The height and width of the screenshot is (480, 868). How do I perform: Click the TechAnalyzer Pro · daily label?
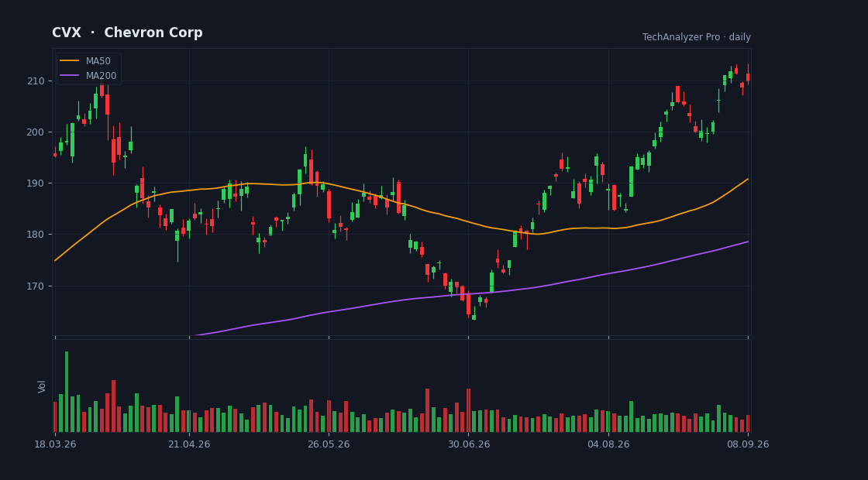(x=697, y=37)
